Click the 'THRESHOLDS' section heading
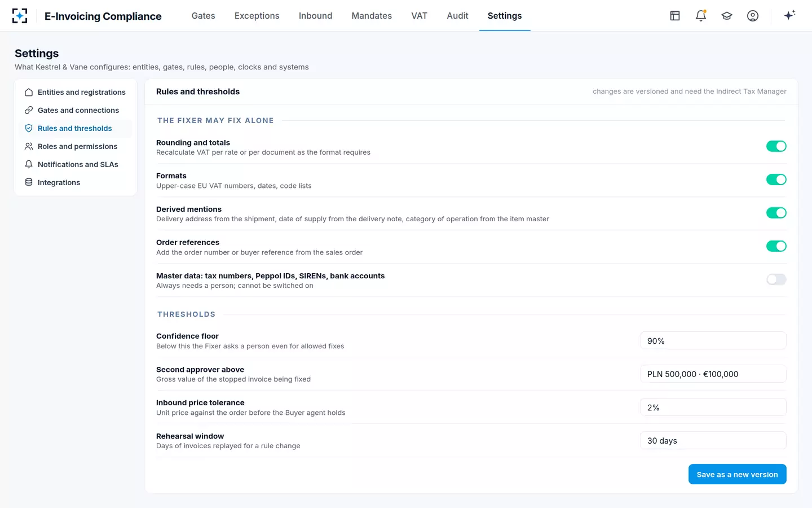 point(186,314)
